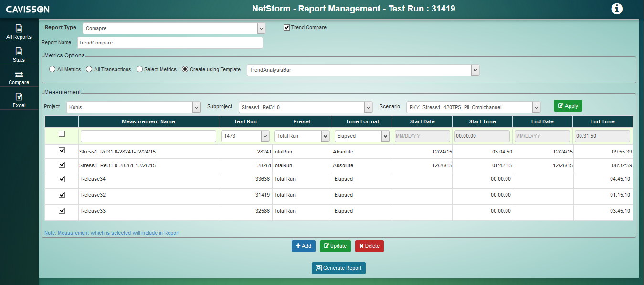
Task: Click the Release32 measurement name
Action: pos(93,195)
